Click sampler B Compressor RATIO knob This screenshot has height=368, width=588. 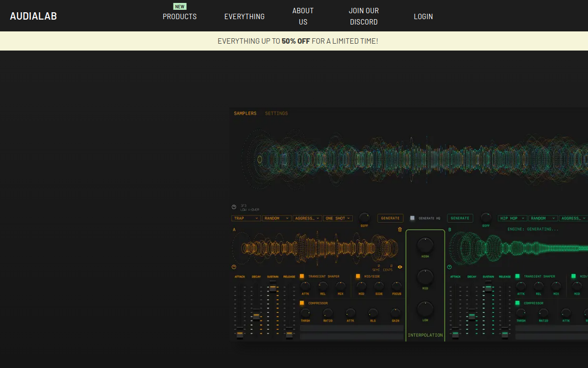(543, 313)
